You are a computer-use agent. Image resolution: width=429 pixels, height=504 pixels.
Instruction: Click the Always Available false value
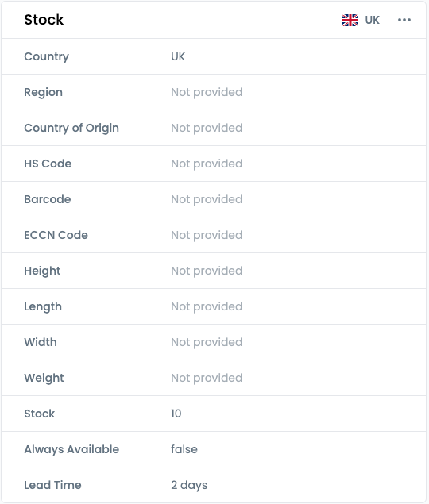point(184,449)
